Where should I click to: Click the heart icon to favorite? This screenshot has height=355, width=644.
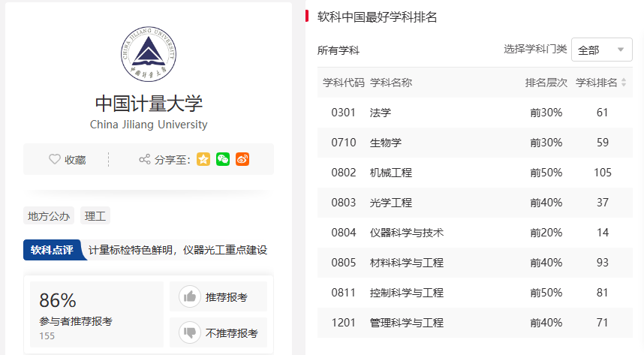pos(54,159)
